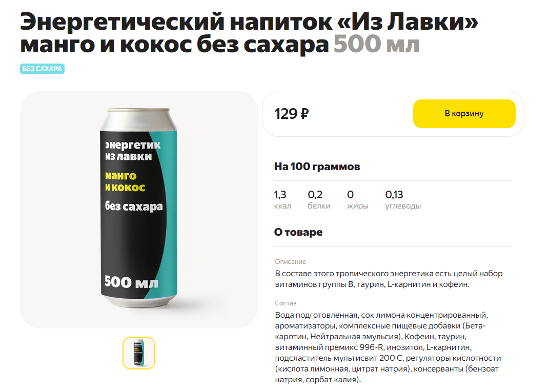The height and width of the screenshot is (392, 549).
Task: Click the Состав label
Action: (x=286, y=303)
